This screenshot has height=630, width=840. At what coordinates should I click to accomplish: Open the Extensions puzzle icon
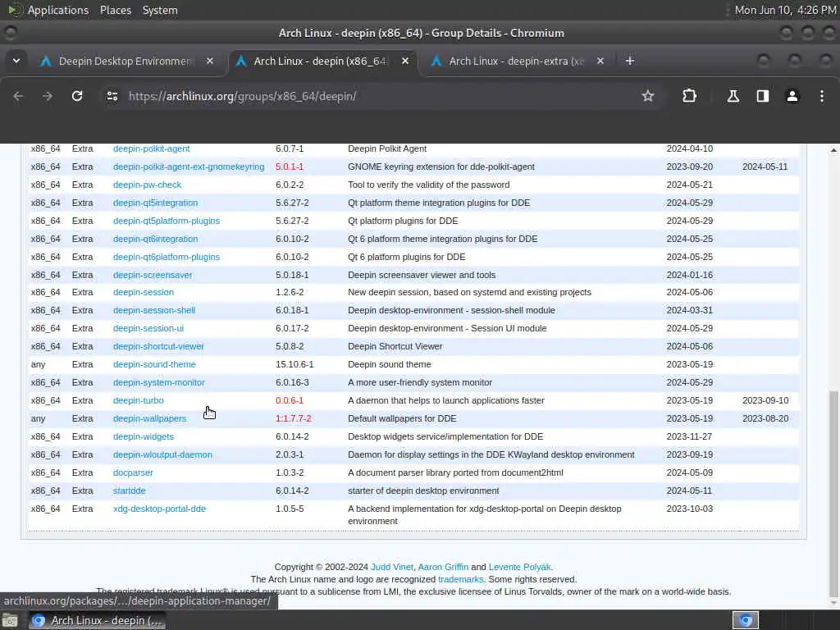point(689,96)
